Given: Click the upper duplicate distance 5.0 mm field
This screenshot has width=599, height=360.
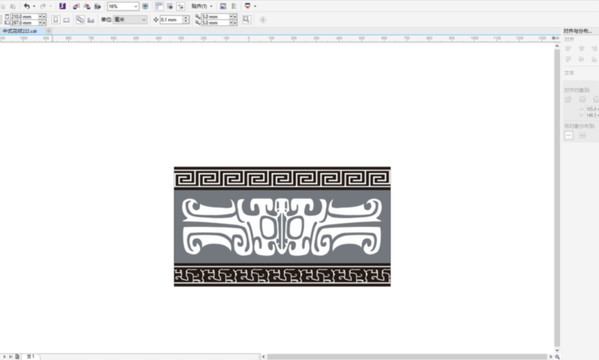Looking at the screenshot, I should click(x=215, y=17).
